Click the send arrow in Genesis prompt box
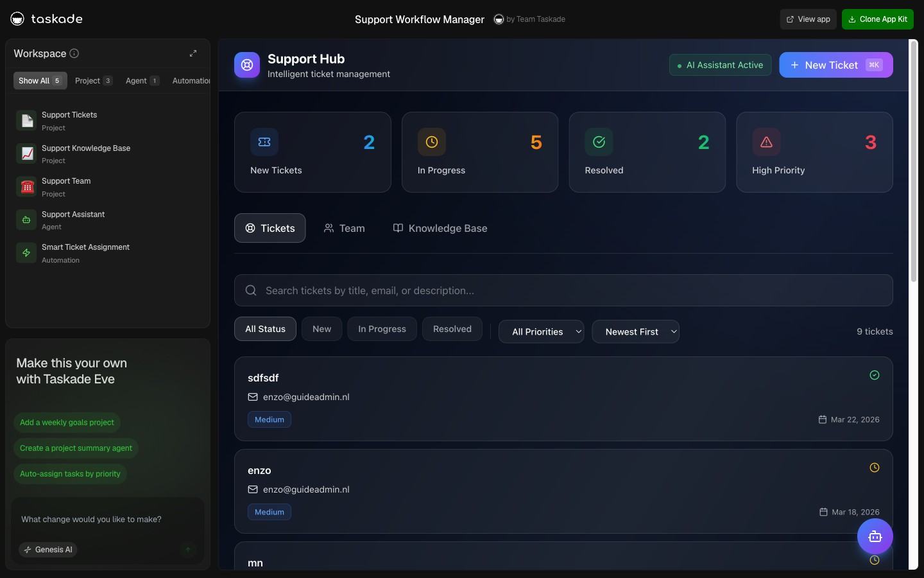The image size is (924, 578). click(188, 549)
